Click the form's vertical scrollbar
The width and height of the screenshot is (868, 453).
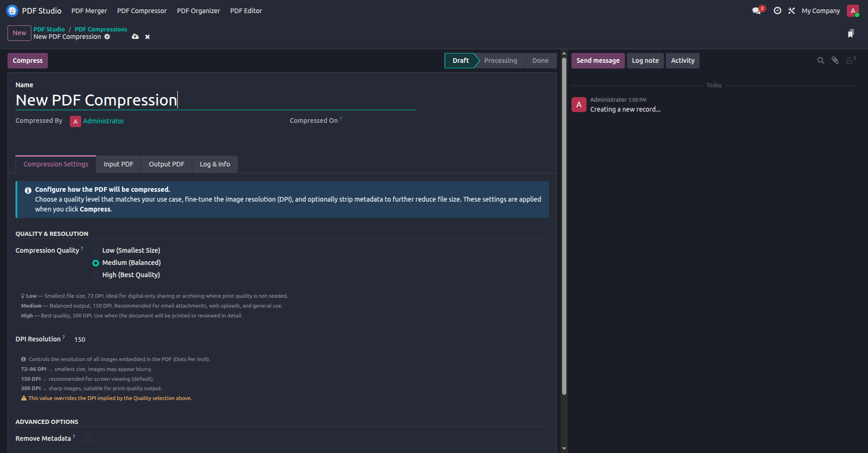[x=564, y=225]
